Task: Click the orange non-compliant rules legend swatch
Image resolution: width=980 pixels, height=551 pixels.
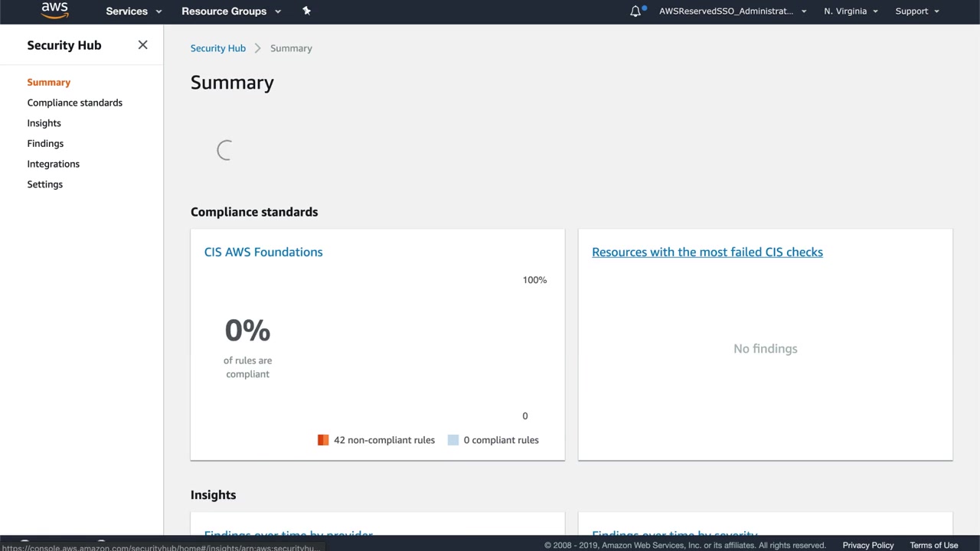Action: tap(323, 440)
